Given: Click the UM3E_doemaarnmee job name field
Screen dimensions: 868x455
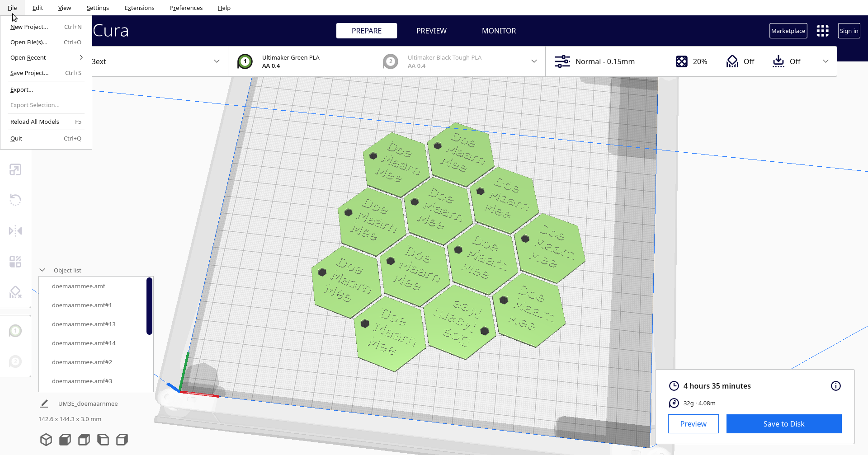Looking at the screenshot, I should tap(88, 403).
